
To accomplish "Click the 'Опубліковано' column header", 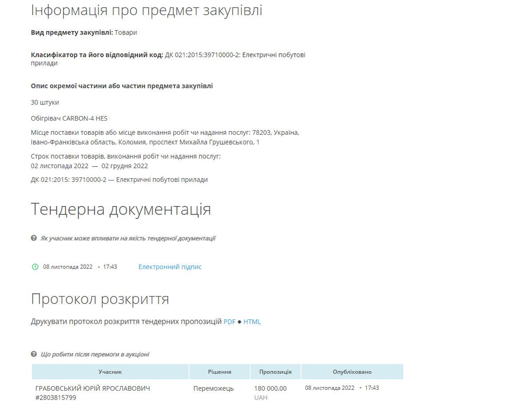I will 352,372.
